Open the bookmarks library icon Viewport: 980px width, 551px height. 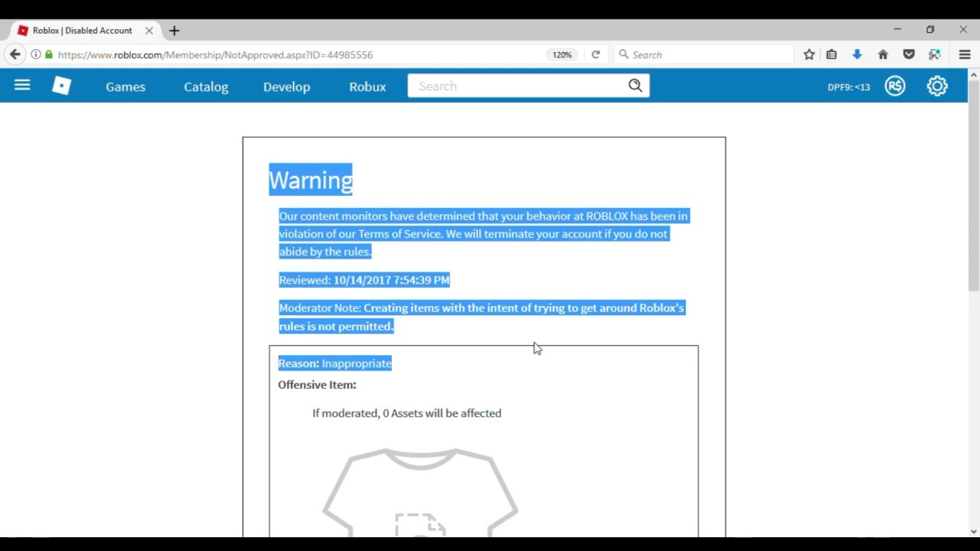click(831, 54)
